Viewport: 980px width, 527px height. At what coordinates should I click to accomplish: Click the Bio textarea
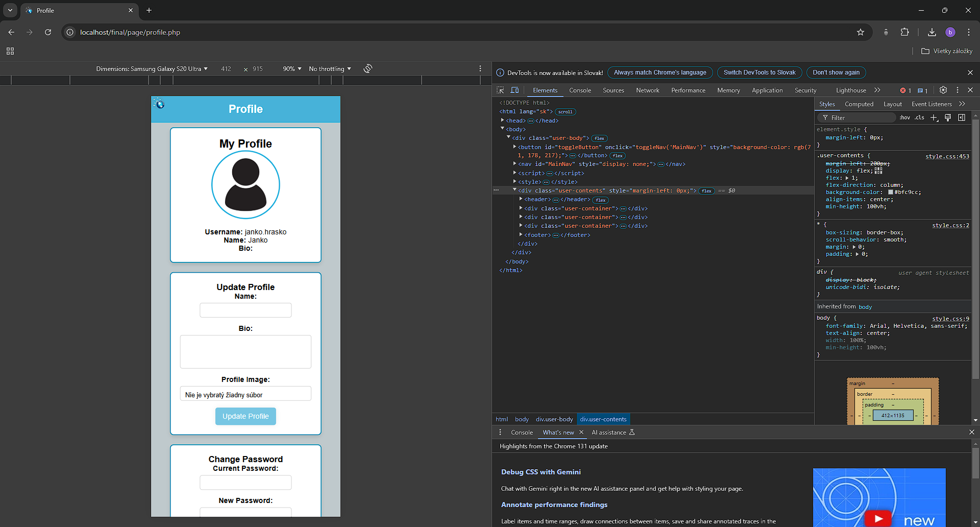coord(246,352)
